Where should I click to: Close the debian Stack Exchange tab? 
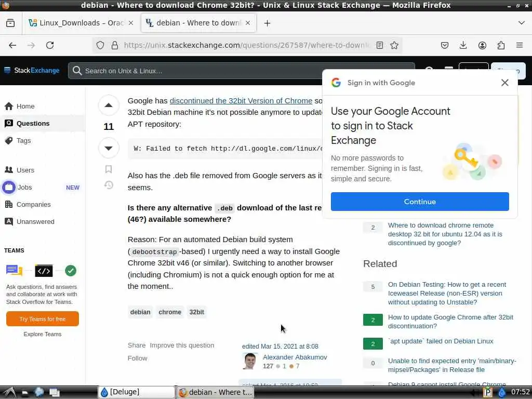tap(248, 23)
